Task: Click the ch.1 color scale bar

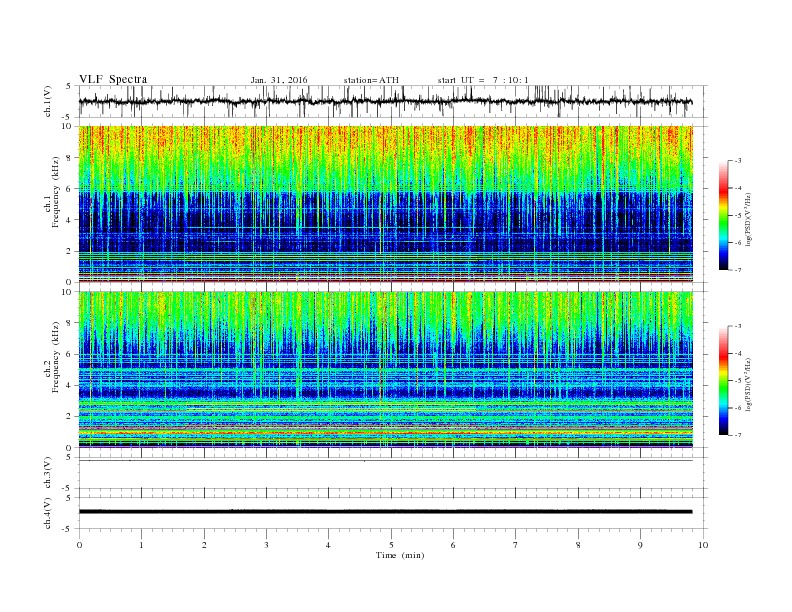Action: (723, 216)
